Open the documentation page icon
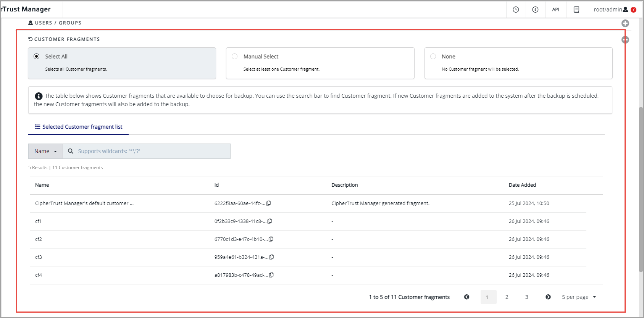 coord(576,10)
